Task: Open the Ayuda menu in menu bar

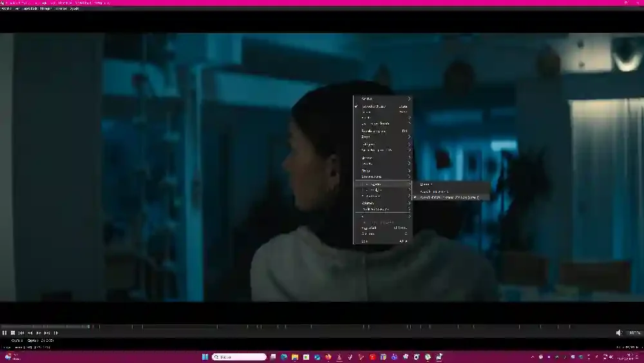Action: pos(75,8)
